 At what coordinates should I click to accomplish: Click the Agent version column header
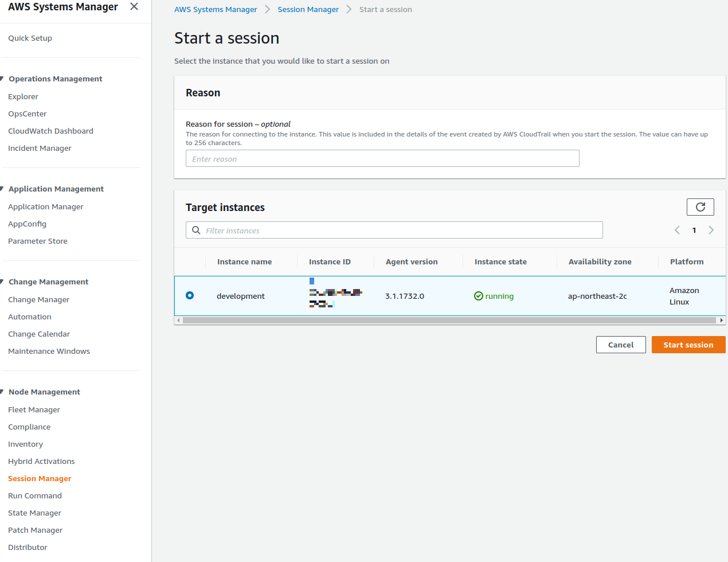(x=412, y=262)
